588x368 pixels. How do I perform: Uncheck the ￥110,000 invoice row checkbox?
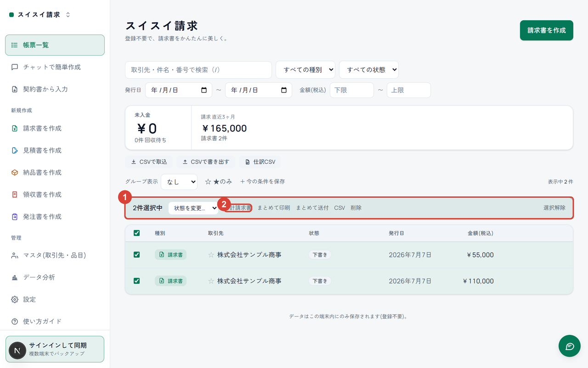tap(136, 281)
